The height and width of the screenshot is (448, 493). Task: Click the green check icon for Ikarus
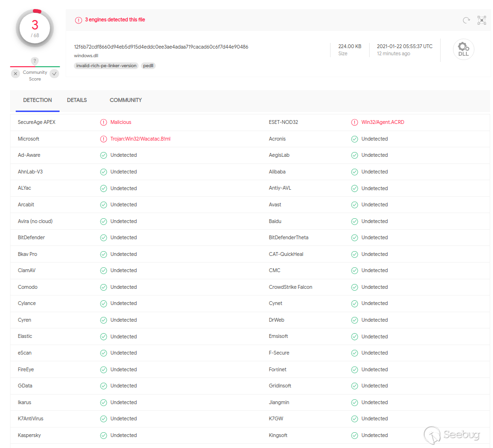pos(103,402)
